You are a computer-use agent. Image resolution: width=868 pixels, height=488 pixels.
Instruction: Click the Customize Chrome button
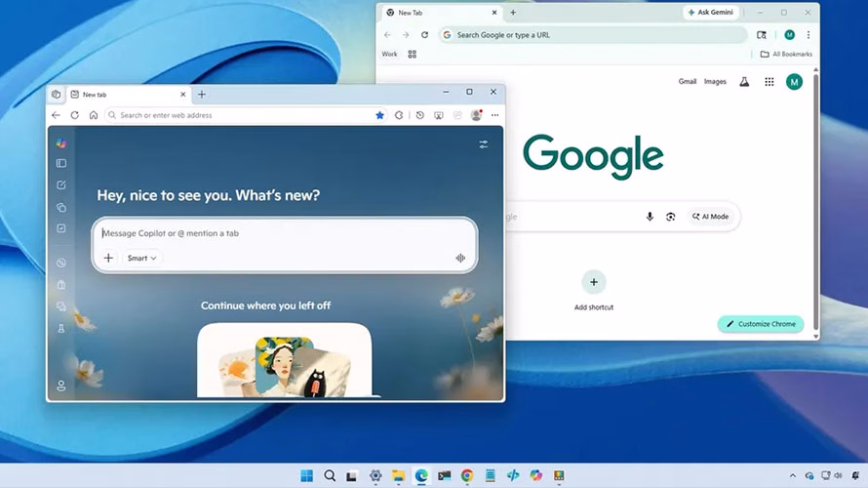pos(761,324)
